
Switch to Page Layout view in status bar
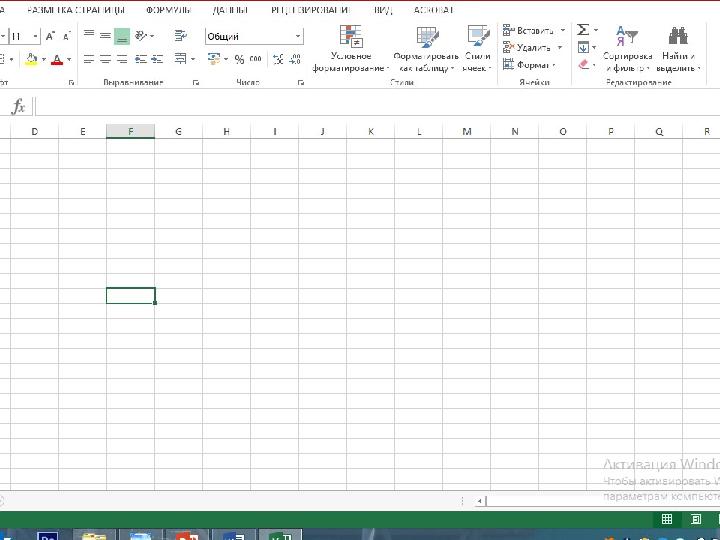click(696, 519)
